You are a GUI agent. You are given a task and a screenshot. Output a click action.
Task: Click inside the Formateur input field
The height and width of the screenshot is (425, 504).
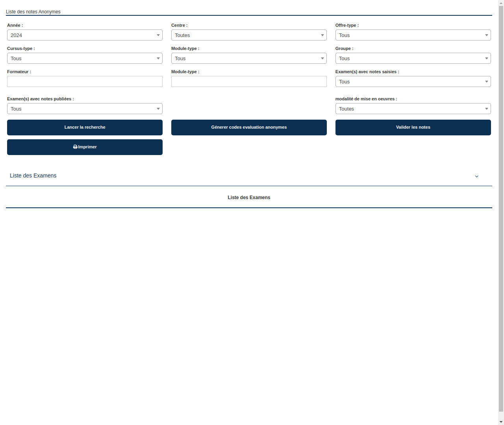tap(85, 81)
